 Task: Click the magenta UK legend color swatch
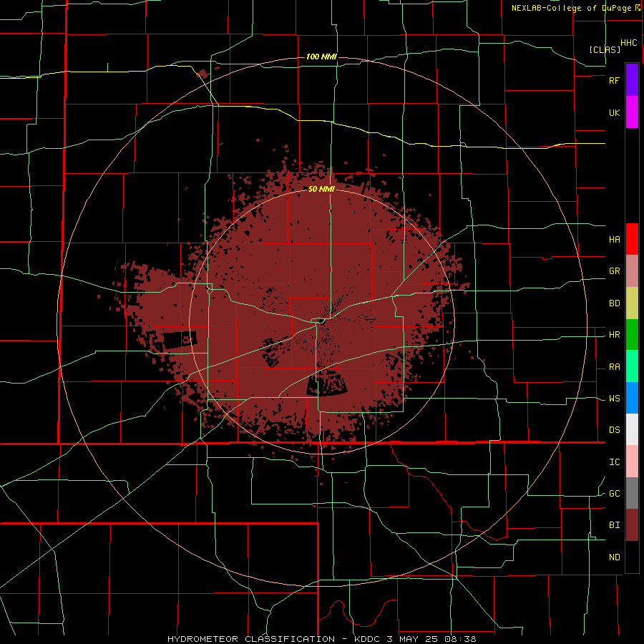(x=632, y=112)
